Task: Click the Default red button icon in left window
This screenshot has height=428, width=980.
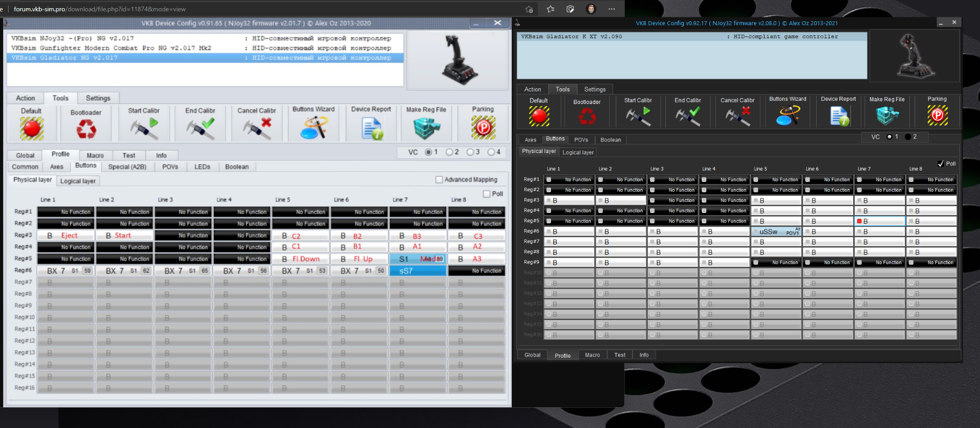Action: (32, 129)
